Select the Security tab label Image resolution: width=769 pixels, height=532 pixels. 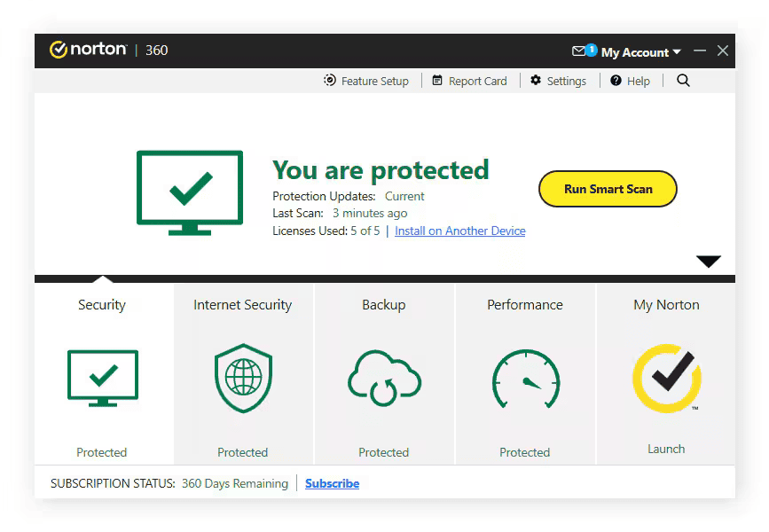point(102,304)
